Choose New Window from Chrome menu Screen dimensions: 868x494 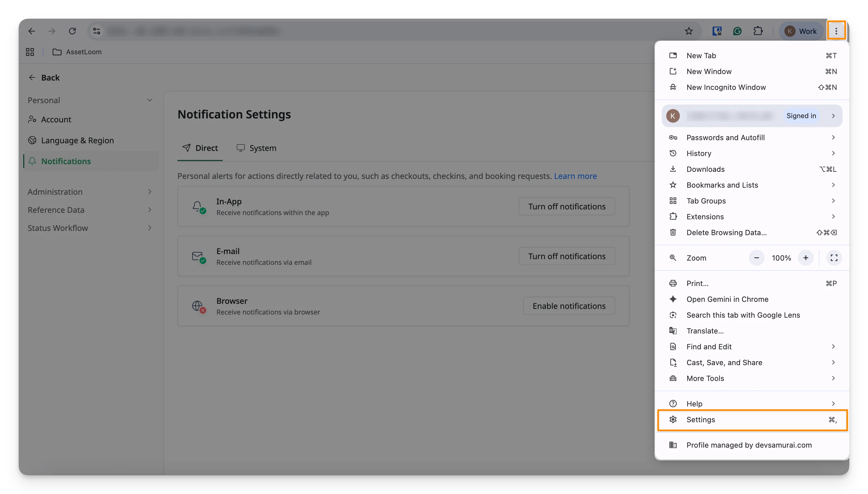752,71
